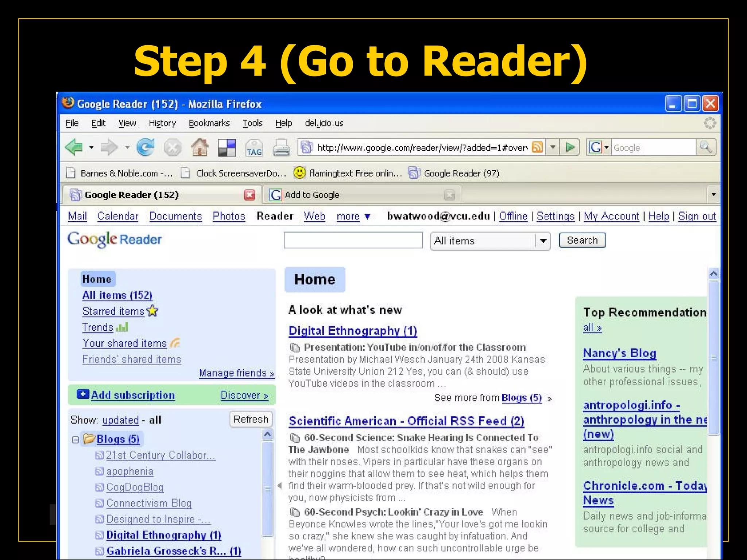This screenshot has width=747, height=560.
Task: Click the item icon beside 60-Second Psych entry
Action: 295,512
